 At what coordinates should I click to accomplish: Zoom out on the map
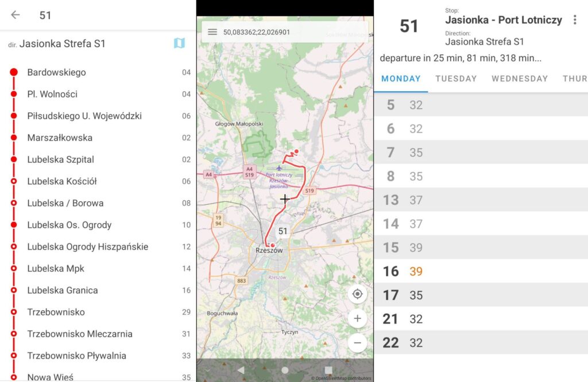point(357,342)
